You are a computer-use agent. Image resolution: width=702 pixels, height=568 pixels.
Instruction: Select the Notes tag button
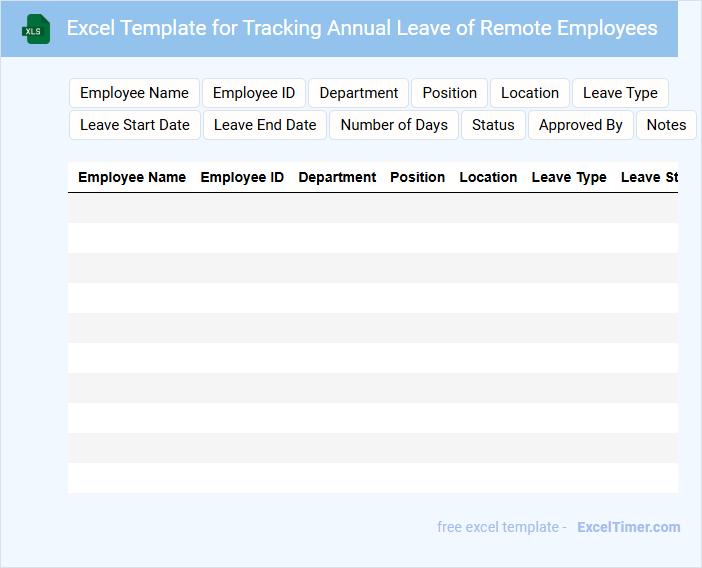point(666,125)
